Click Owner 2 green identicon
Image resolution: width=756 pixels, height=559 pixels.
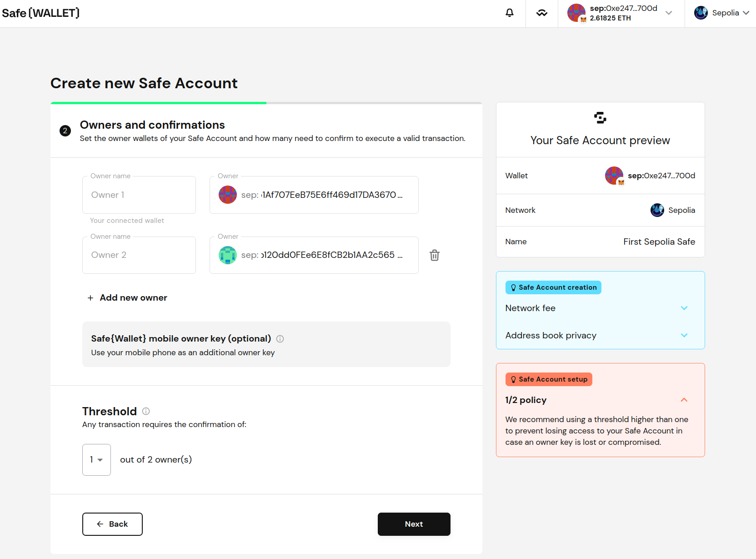228,255
